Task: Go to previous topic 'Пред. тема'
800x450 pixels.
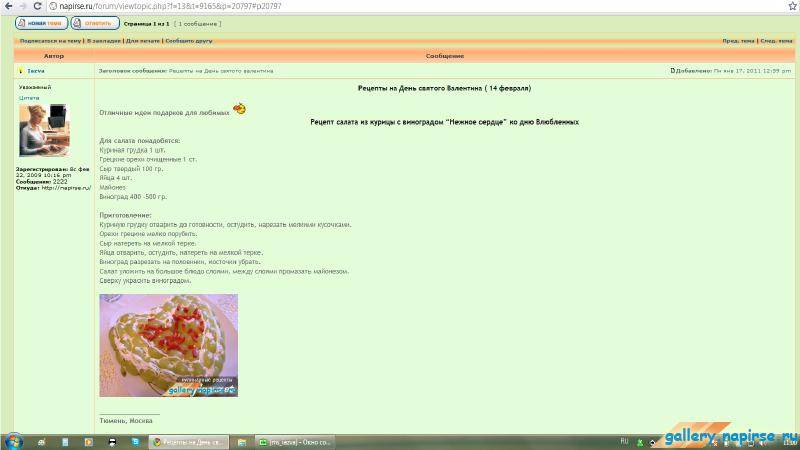Action: click(x=738, y=41)
